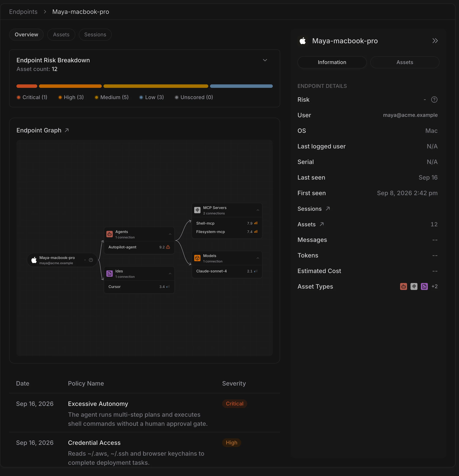Click the +2 more asset types badge
459x476 pixels.
[x=435, y=286]
